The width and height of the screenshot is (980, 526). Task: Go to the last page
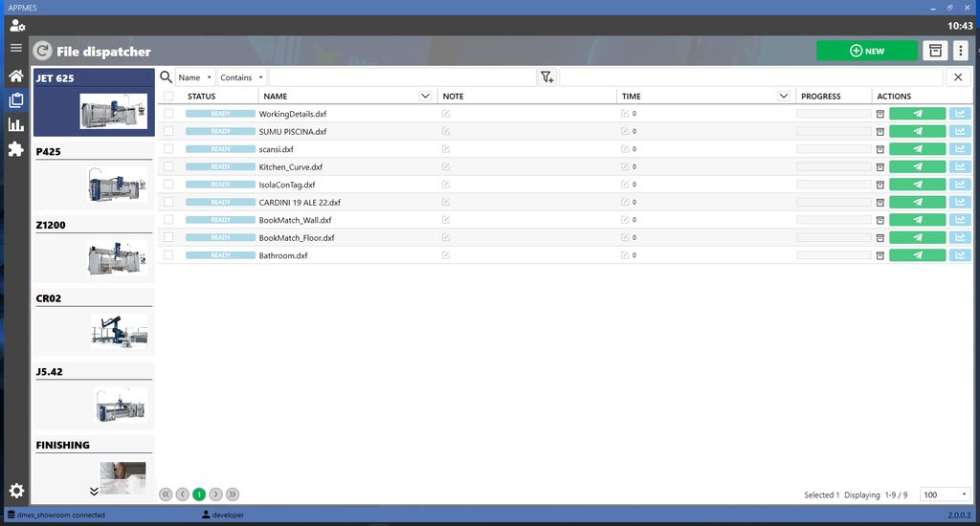233,494
